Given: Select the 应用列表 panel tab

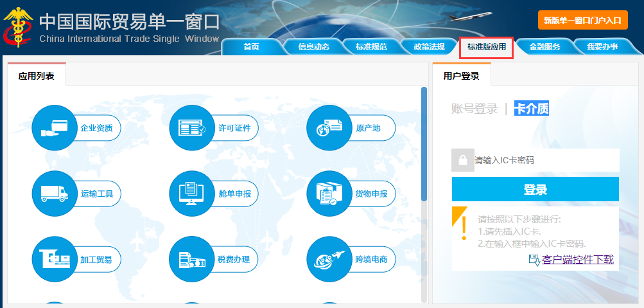Looking at the screenshot, I should coord(37,76).
